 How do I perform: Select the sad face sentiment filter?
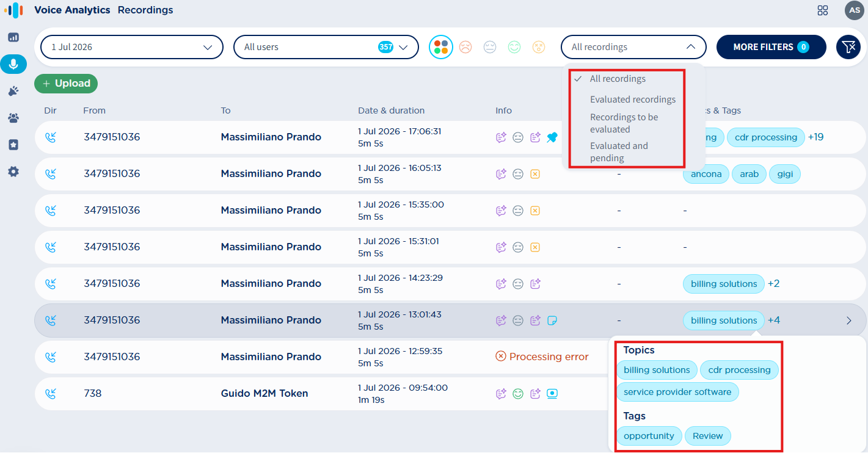coord(465,47)
